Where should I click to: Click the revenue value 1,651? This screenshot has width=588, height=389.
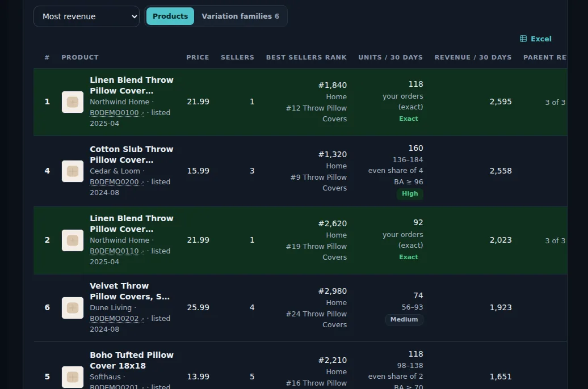501,377
